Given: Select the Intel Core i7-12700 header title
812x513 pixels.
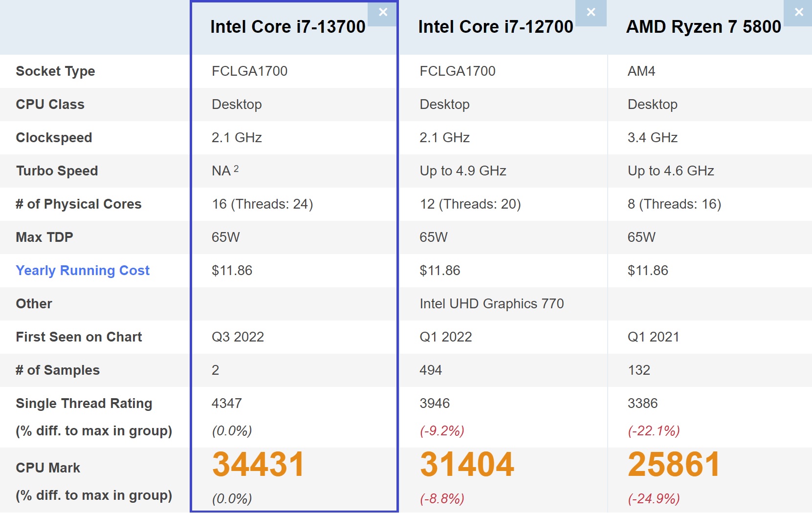Looking at the screenshot, I should tap(495, 27).
